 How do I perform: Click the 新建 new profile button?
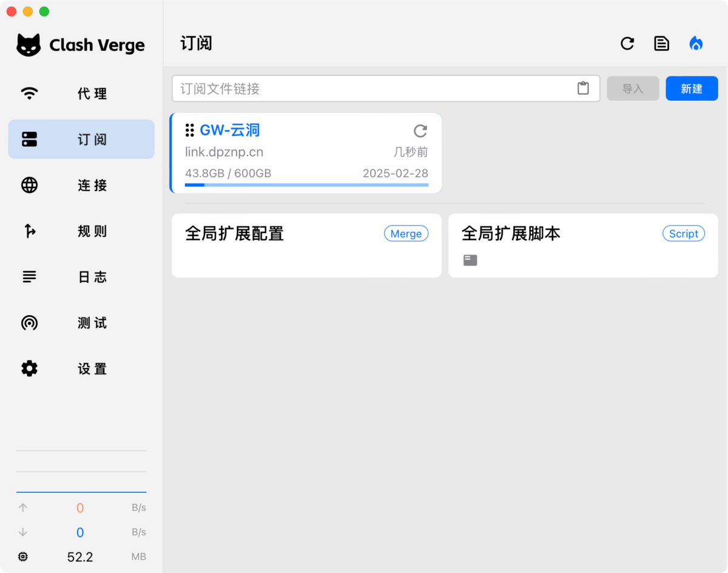692,89
